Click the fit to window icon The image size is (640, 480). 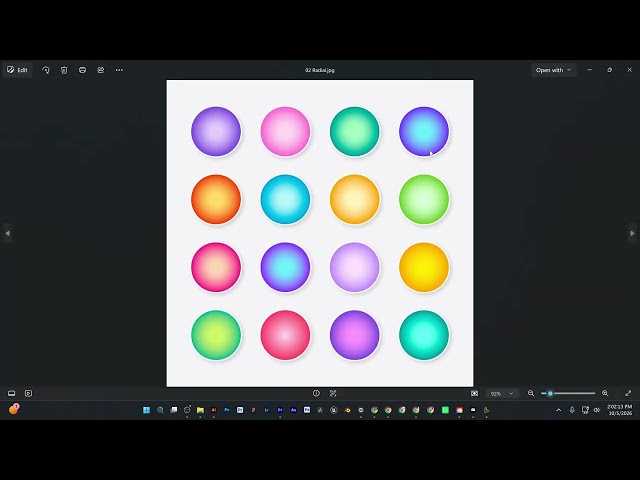(x=474, y=393)
